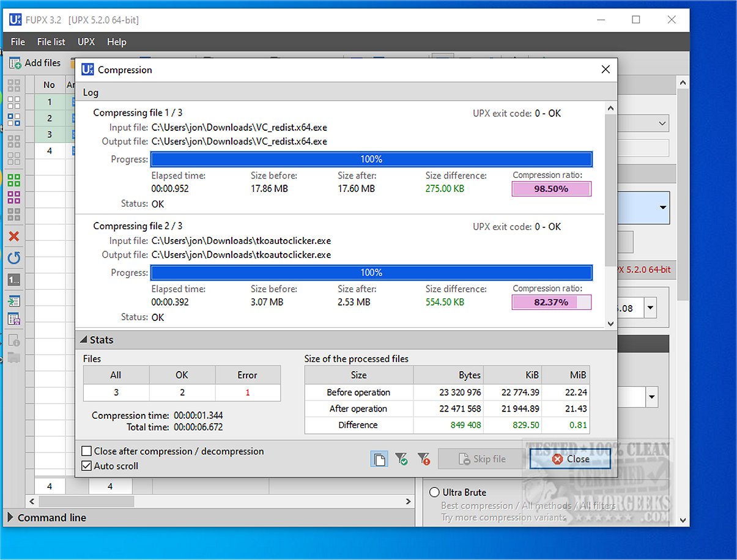Click the No column header
Viewport: 737px width, 560px height.
pos(50,85)
